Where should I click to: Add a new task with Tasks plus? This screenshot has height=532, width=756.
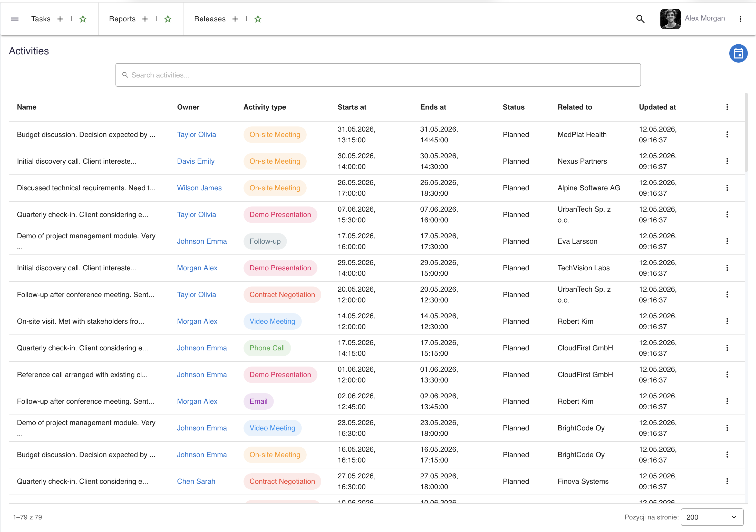[60, 19]
